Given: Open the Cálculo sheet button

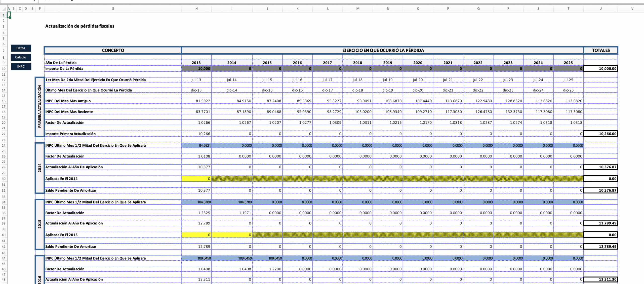Looking at the screenshot, I should tap(21, 57).
